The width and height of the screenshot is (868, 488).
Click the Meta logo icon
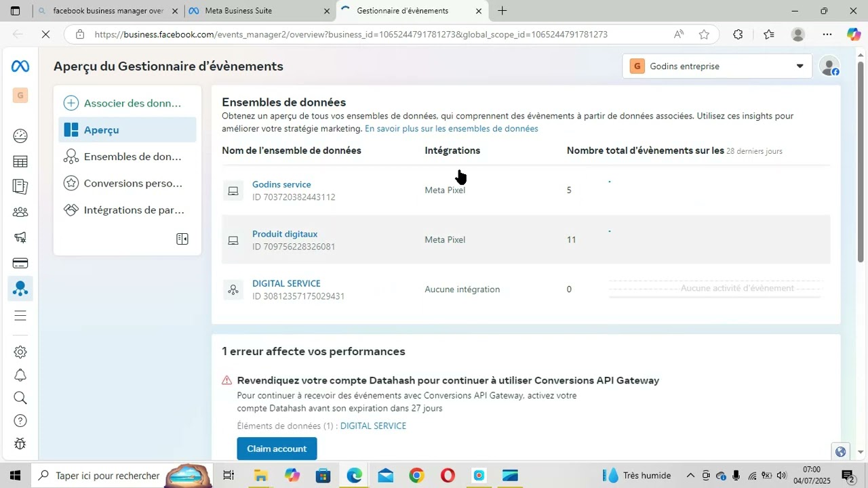20,66
